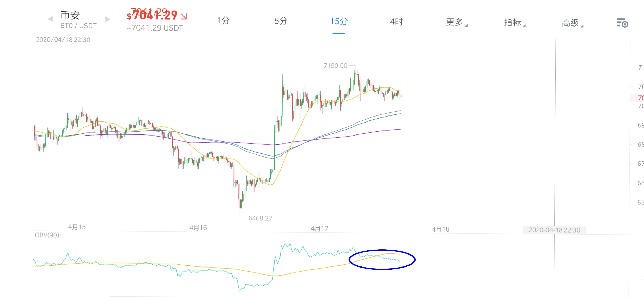Click the 4月17 date on time axis
This screenshot has height=297, width=644.
point(319,229)
